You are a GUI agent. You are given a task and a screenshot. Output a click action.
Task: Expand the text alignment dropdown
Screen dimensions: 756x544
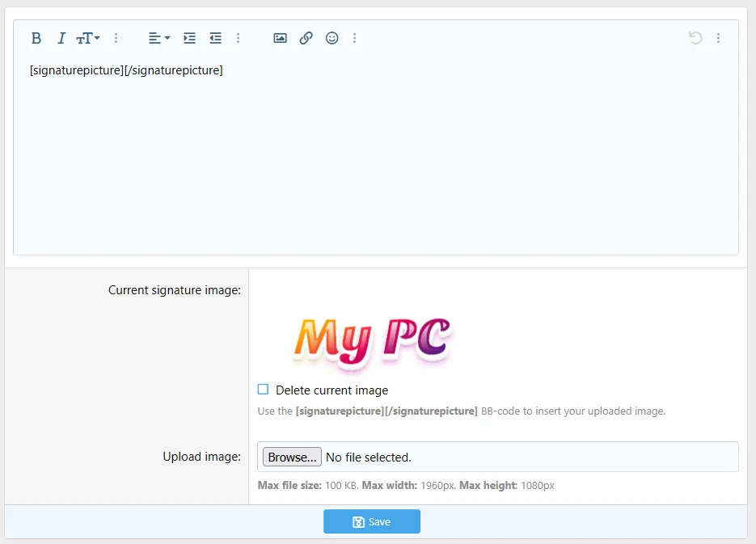click(x=158, y=38)
